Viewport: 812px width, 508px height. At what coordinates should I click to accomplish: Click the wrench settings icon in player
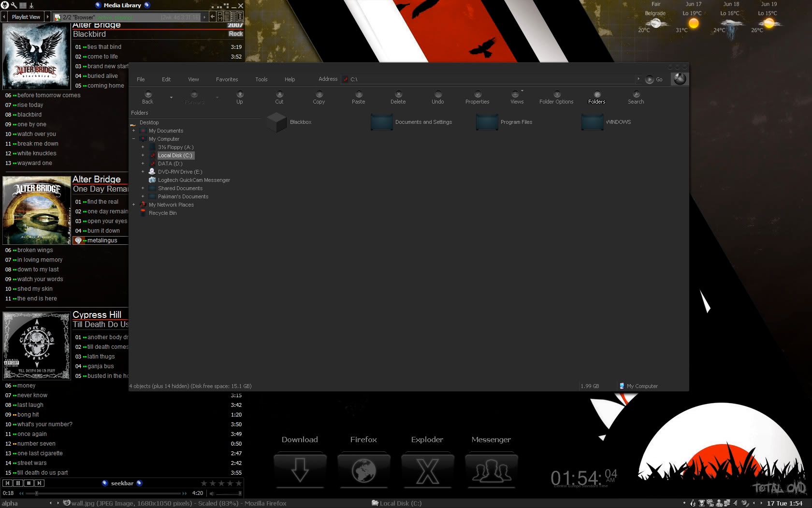pos(14,5)
